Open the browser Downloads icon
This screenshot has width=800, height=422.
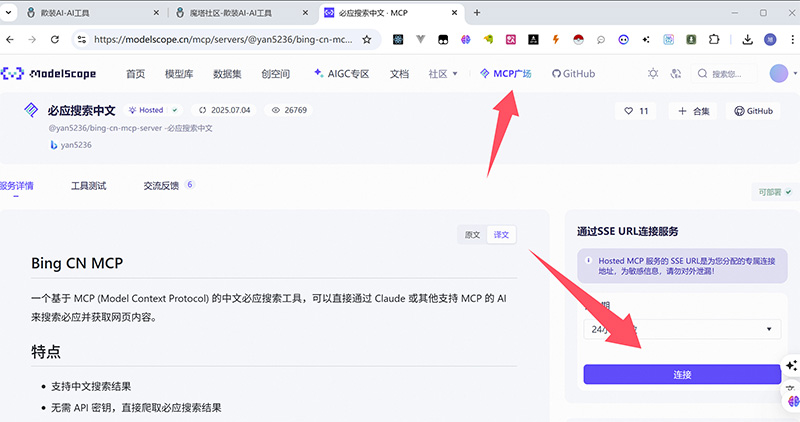tap(747, 39)
